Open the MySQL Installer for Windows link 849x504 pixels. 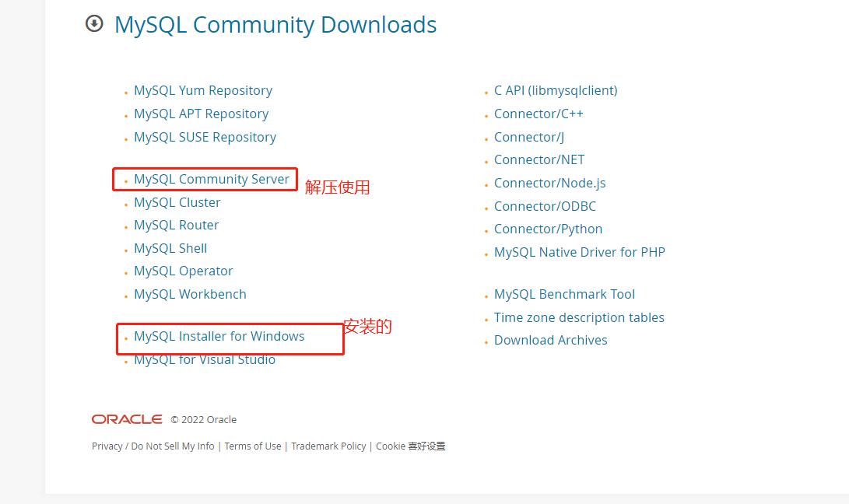click(219, 336)
